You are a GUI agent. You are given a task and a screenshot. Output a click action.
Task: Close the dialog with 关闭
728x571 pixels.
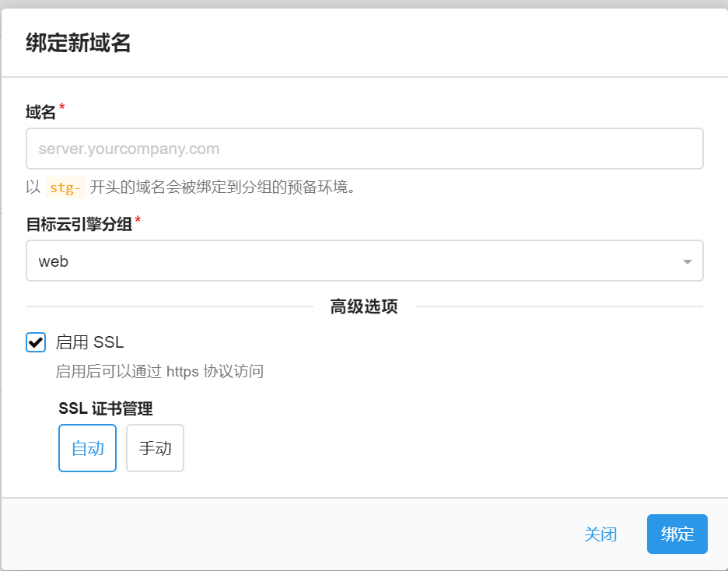(x=600, y=534)
